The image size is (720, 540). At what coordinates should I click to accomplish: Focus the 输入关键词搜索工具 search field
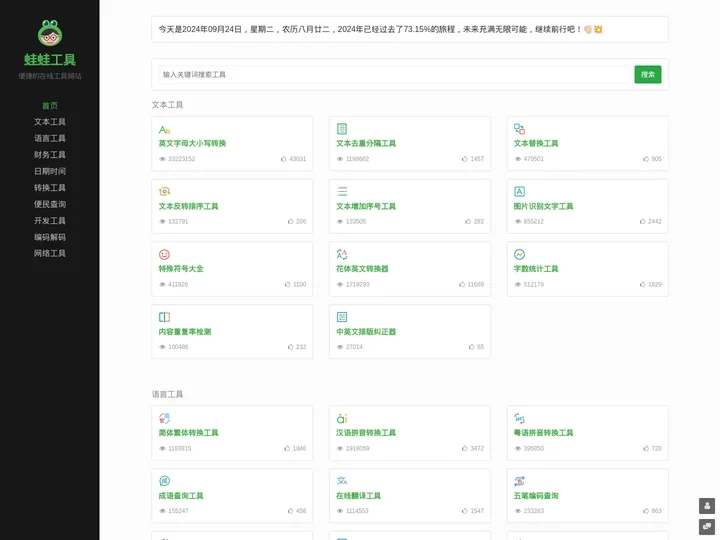pyautogui.click(x=396, y=74)
